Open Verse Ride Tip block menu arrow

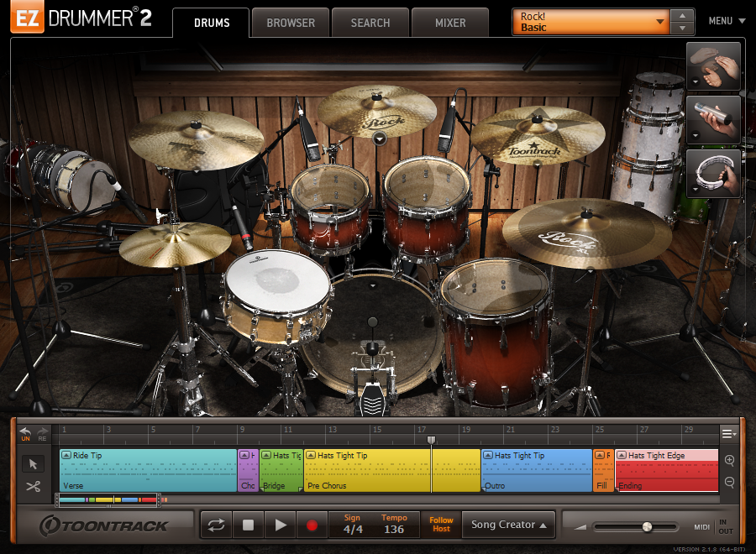coord(66,455)
